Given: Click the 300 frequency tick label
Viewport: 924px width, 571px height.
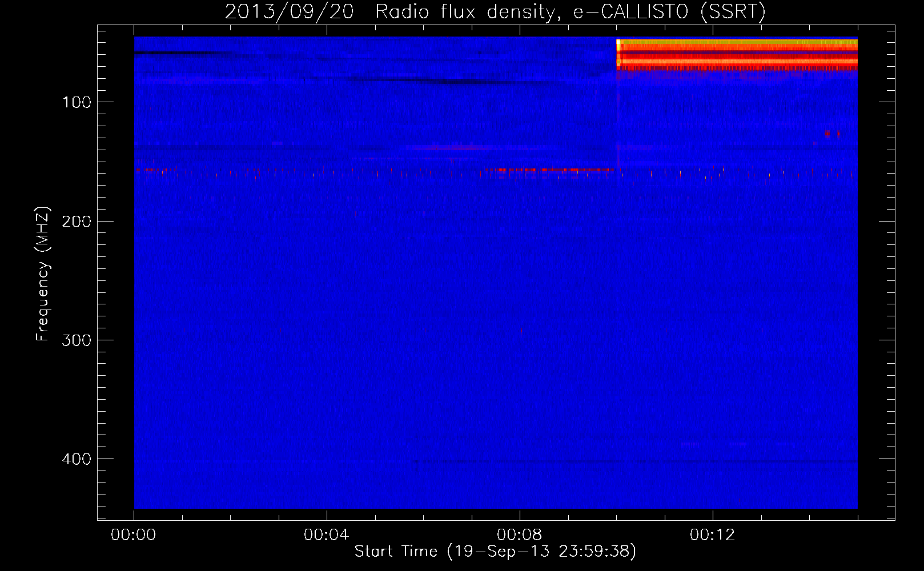Looking at the screenshot, I should [x=77, y=340].
